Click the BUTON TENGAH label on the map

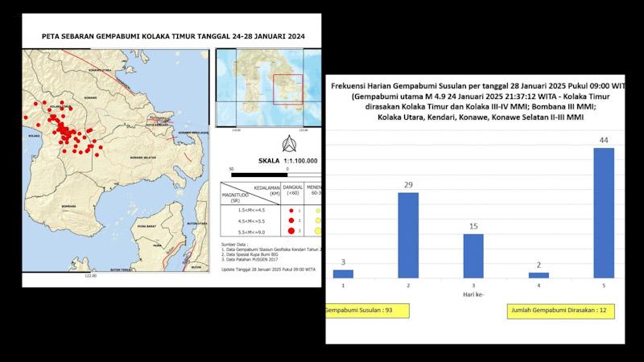[x=122, y=270]
